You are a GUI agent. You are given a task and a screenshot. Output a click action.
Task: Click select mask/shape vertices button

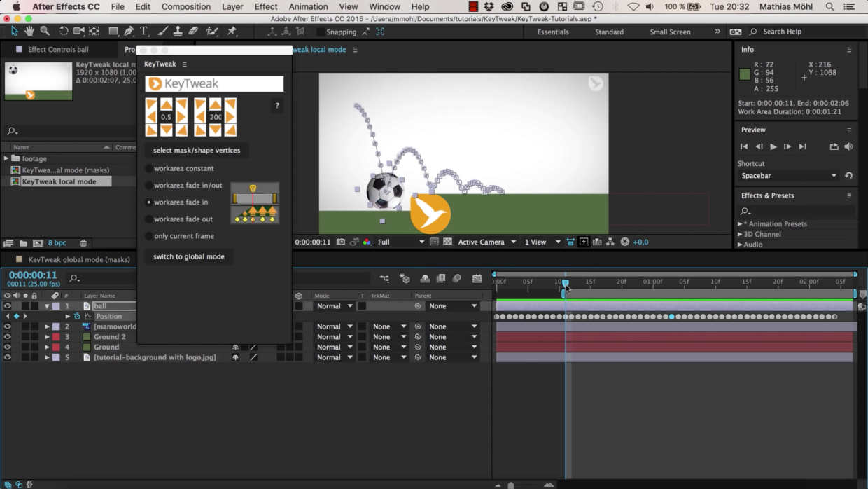click(x=197, y=151)
